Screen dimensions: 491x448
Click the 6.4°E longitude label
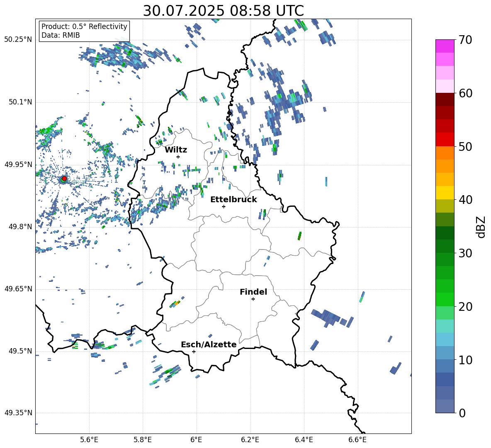pos(304,440)
